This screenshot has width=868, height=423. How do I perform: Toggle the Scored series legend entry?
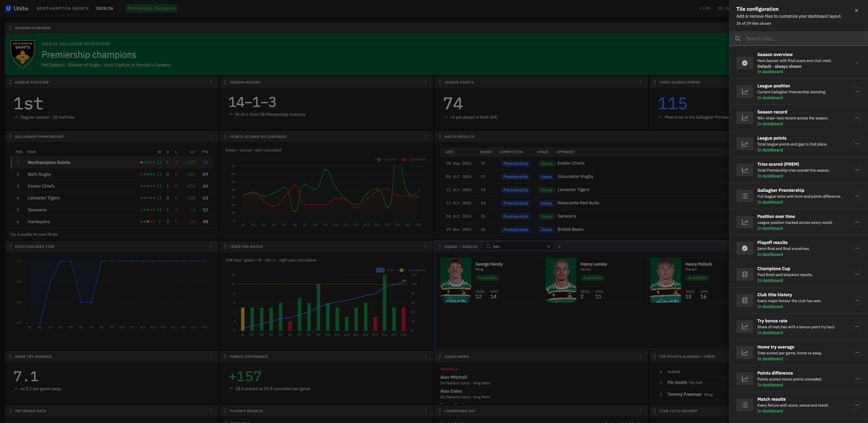click(385, 159)
